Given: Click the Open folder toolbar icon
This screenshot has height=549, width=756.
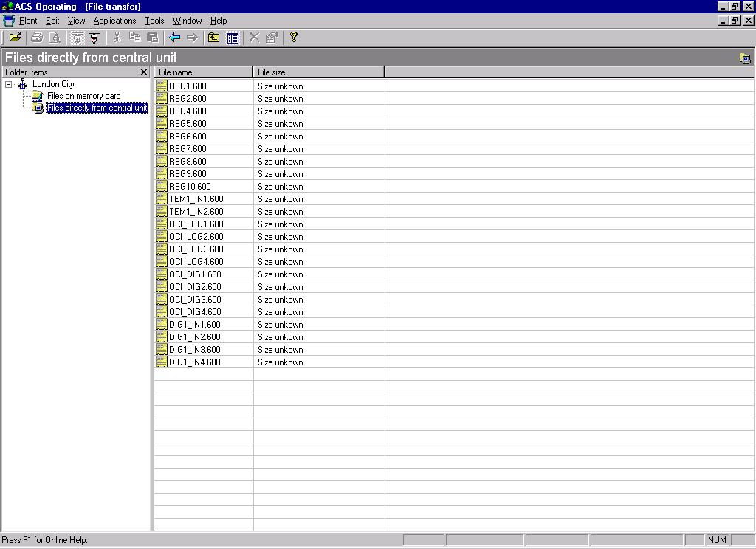Looking at the screenshot, I should click(15, 37).
